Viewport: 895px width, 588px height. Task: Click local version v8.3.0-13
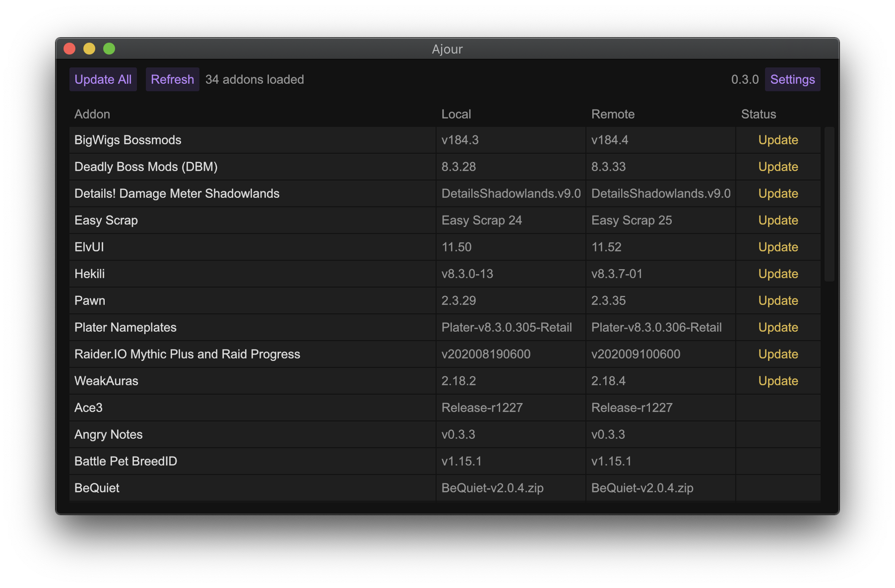[467, 274]
